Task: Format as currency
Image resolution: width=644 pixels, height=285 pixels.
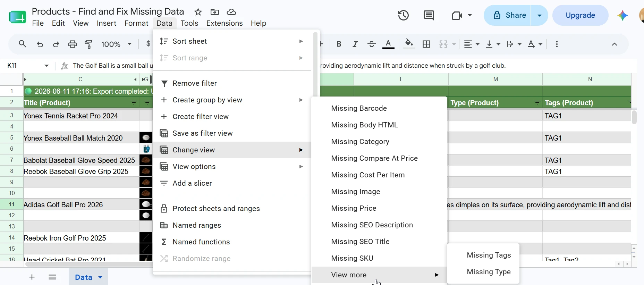Action: pos(149,44)
